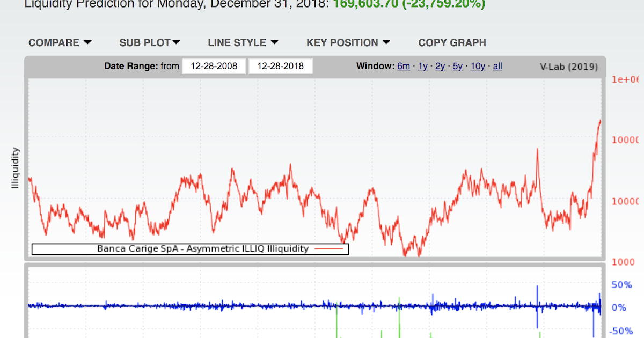
Task: Click the COPY GRAPH button
Action: point(452,42)
